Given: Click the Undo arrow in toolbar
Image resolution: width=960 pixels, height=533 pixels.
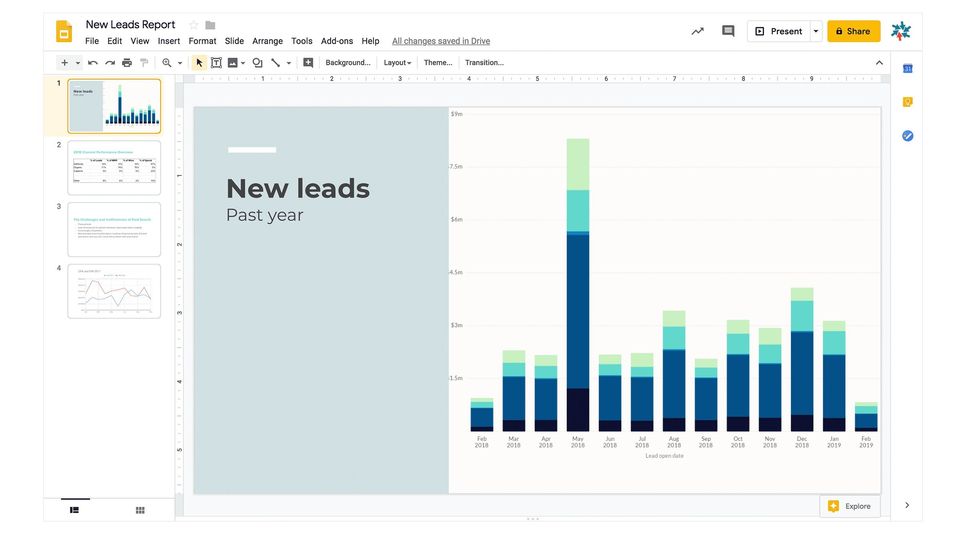Looking at the screenshot, I should [93, 63].
